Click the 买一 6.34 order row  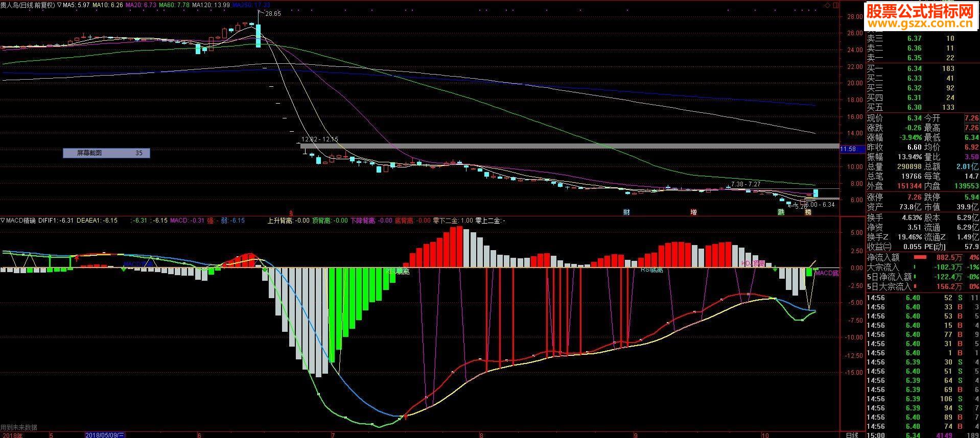click(923, 68)
